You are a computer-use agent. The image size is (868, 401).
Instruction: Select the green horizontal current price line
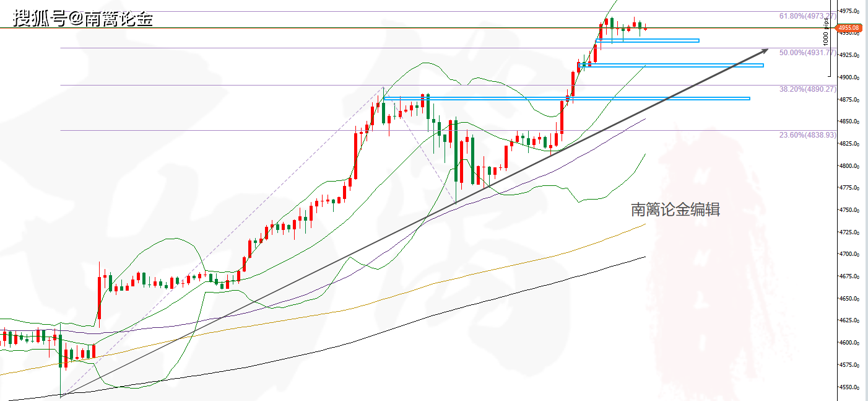click(x=310, y=28)
